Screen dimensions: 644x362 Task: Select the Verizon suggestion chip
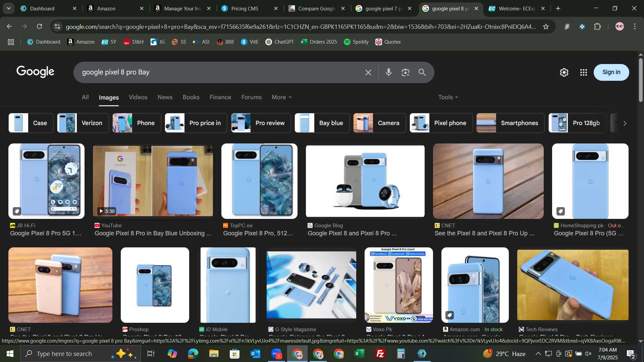[x=83, y=123]
